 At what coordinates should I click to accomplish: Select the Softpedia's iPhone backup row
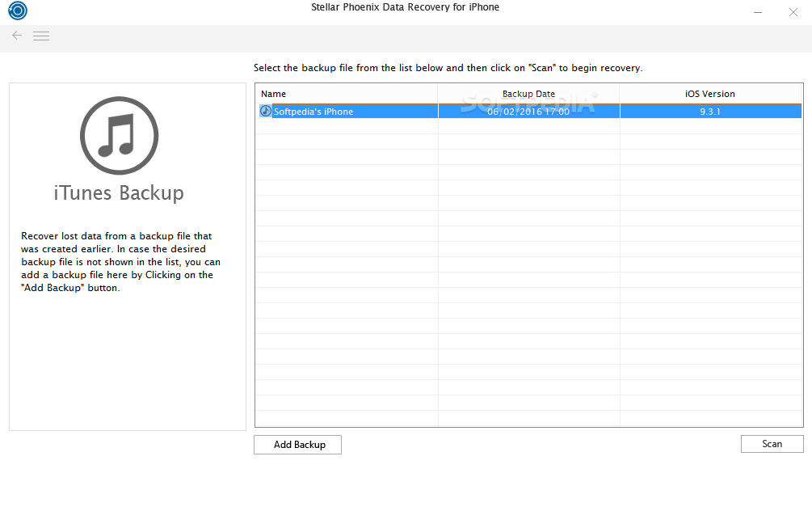[x=530, y=111]
